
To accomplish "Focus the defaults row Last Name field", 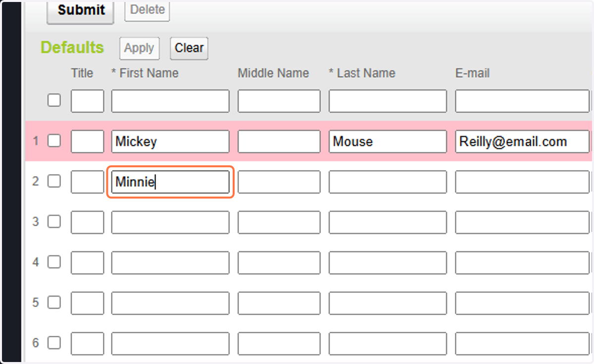I will click(388, 101).
